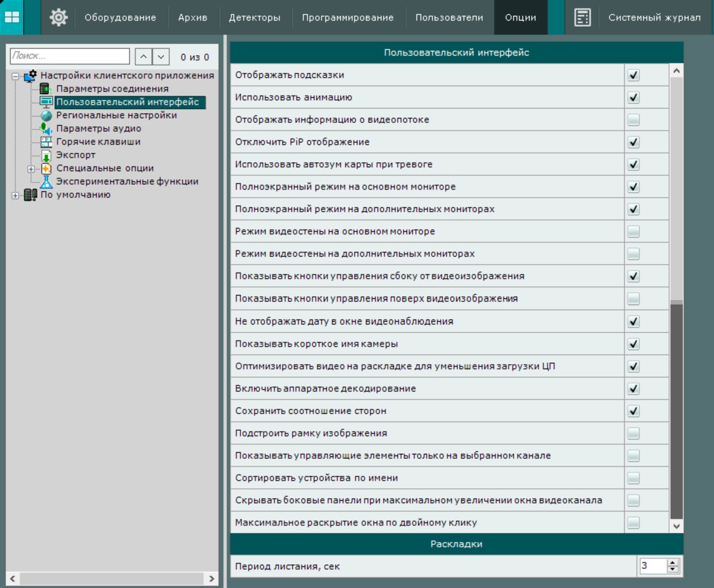Expand the По умолчанию tree node
This screenshot has height=588, width=714.
point(15,195)
